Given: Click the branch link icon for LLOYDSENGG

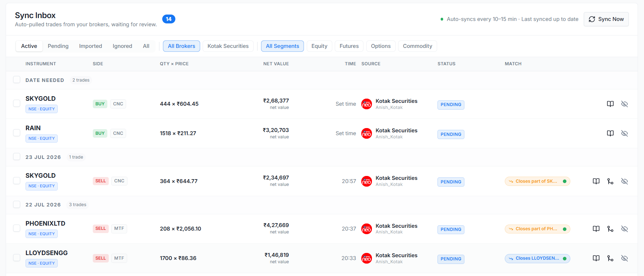Looking at the screenshot, I should pos(610,258).
